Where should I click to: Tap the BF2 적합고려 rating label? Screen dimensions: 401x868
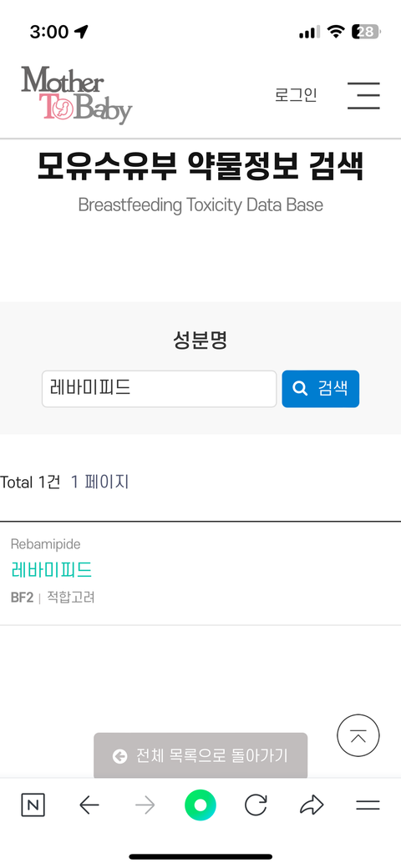(x=53, y=598)
